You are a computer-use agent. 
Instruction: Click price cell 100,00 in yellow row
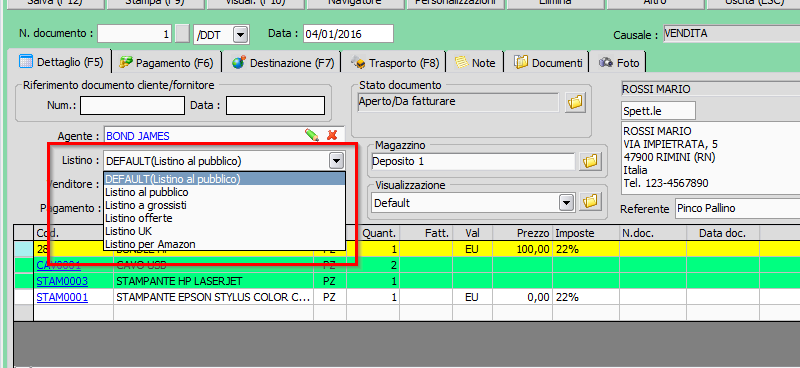[x=522, y=250]
